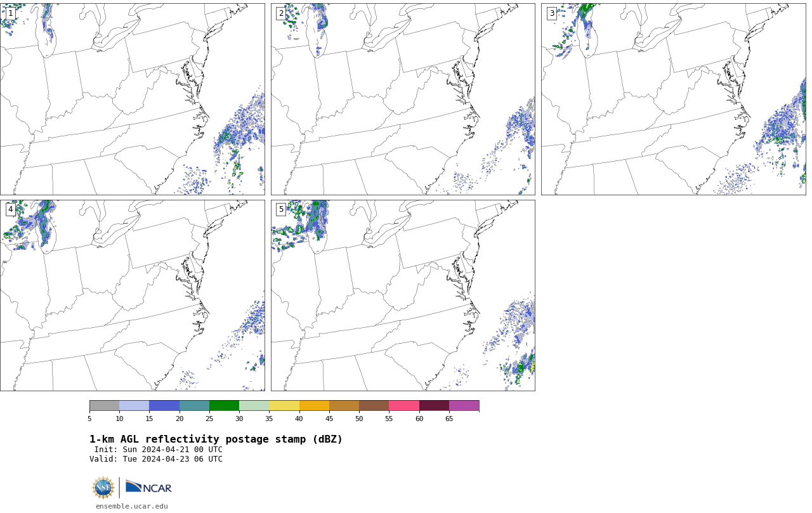Click the colorbar tick label 65

tap(449, 419)
